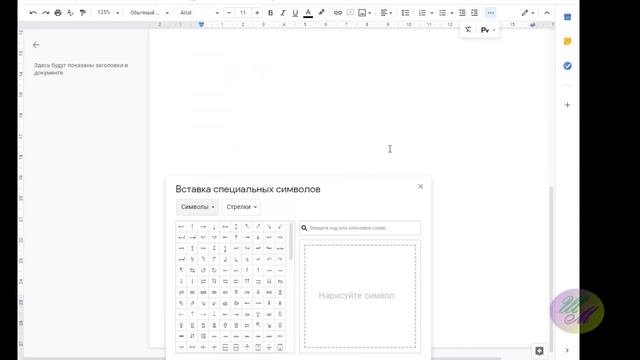Open the Arial font dropdown
The image size is (640, 360).
point(199,13)
